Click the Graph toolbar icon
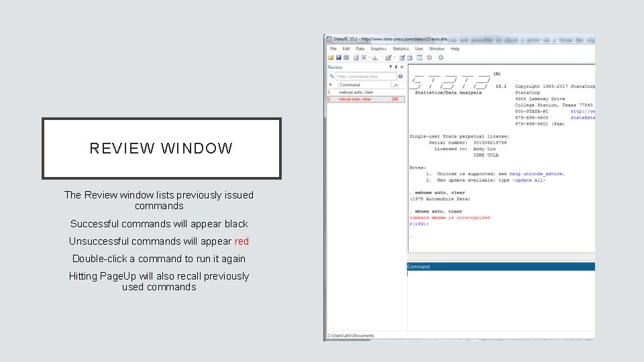 click(375, 58)
